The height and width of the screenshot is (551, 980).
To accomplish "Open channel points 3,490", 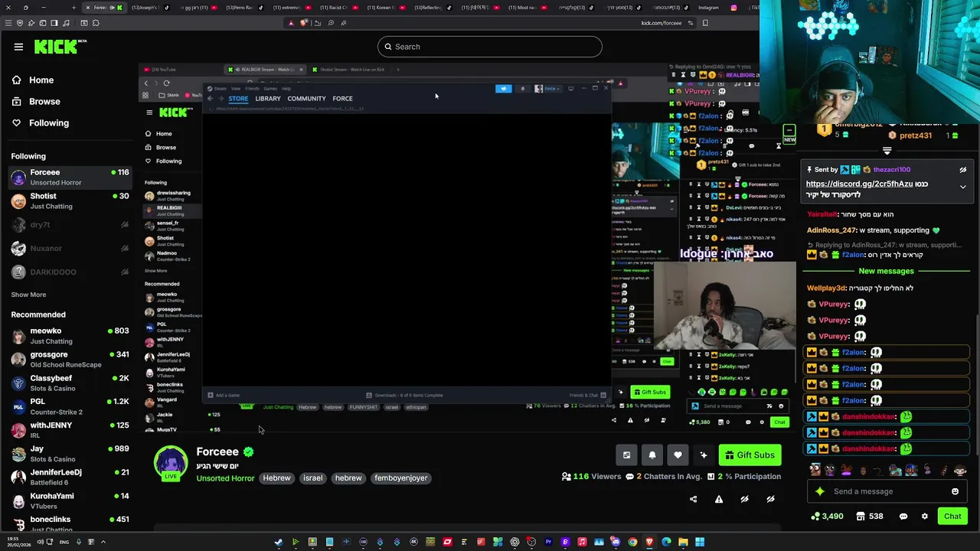I will tap(827, 517).
